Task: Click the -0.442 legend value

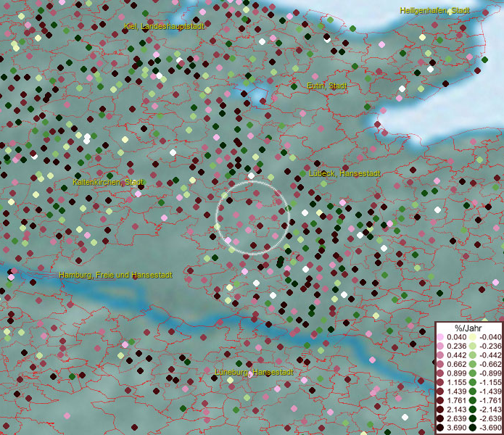Action: pyautogui.click(x=490, y=355)
